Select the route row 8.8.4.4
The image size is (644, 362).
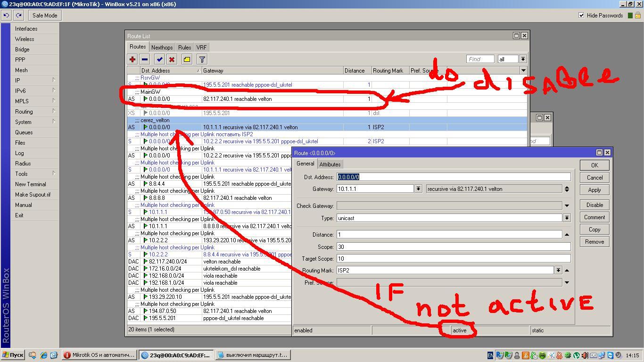click(209, 184)
